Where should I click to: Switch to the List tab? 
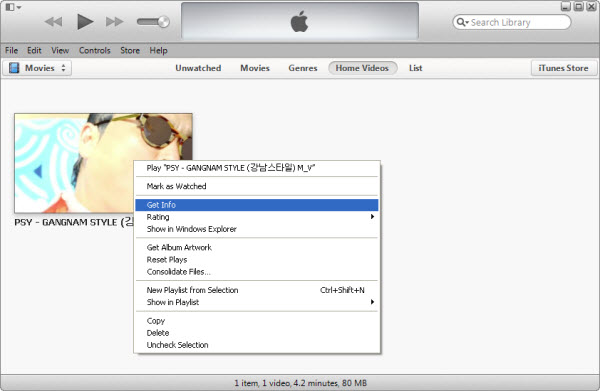click(x=416, y=68)
